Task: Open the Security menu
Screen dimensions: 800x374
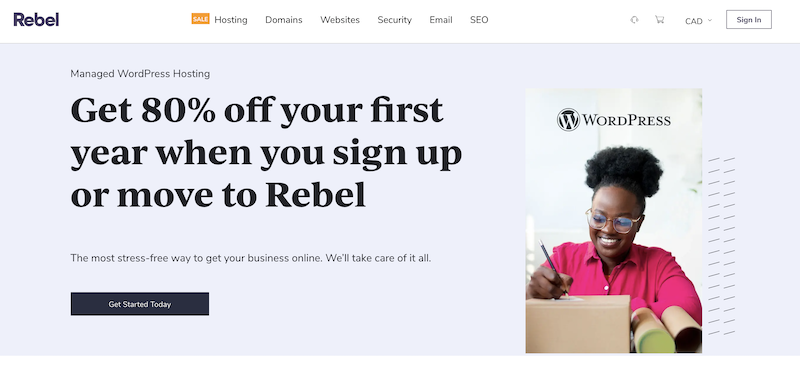Action: pyautogui.click(x=394, y=20)
